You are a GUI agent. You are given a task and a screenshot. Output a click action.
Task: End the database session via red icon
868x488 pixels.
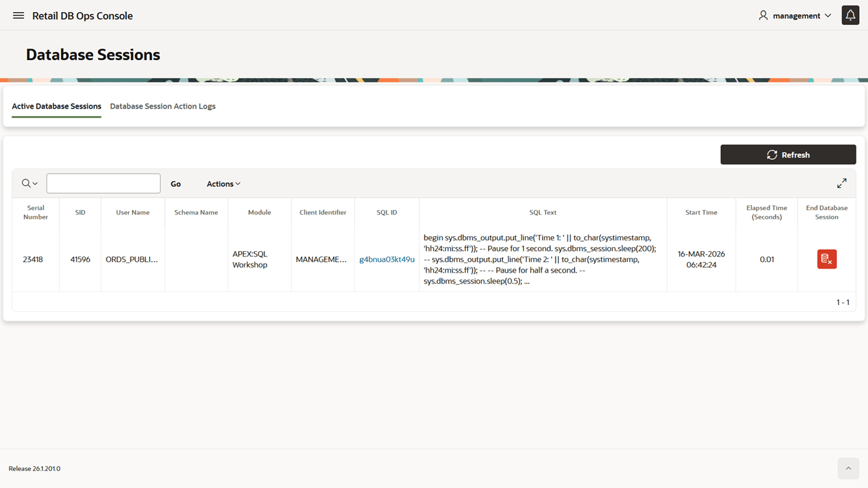click(x=827, y=259)
